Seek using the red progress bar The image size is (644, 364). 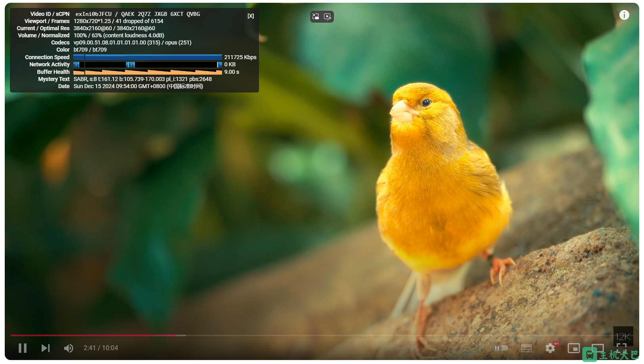(94, 335)
